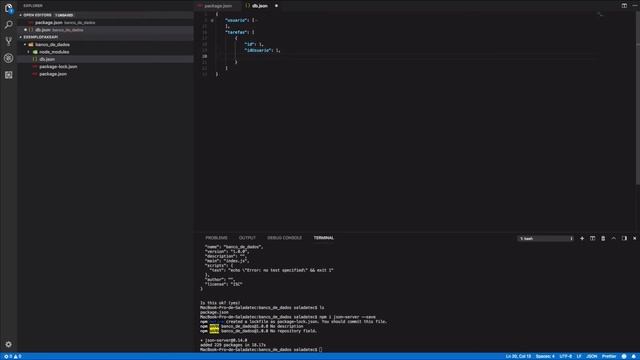The width and height of the screenshot is (640, 360).
Task: Click "npm i json-server --save" terminal line
Action: [x=347, y=317]
